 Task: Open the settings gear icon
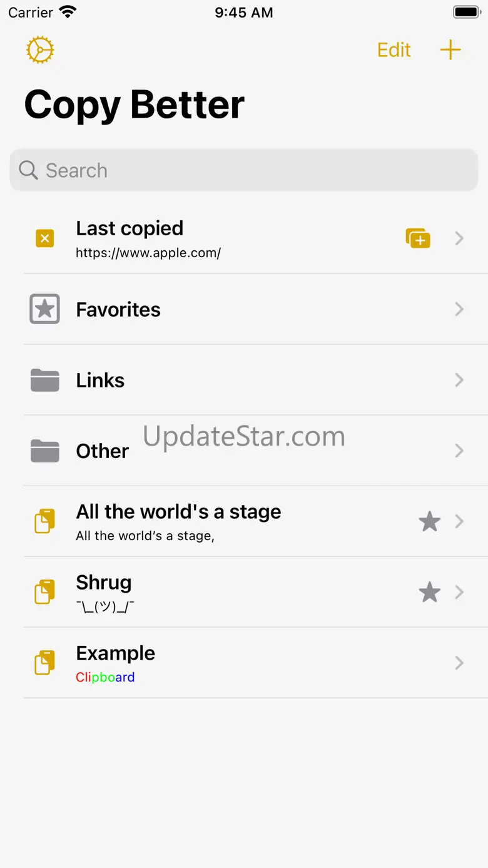coord(40,50)
